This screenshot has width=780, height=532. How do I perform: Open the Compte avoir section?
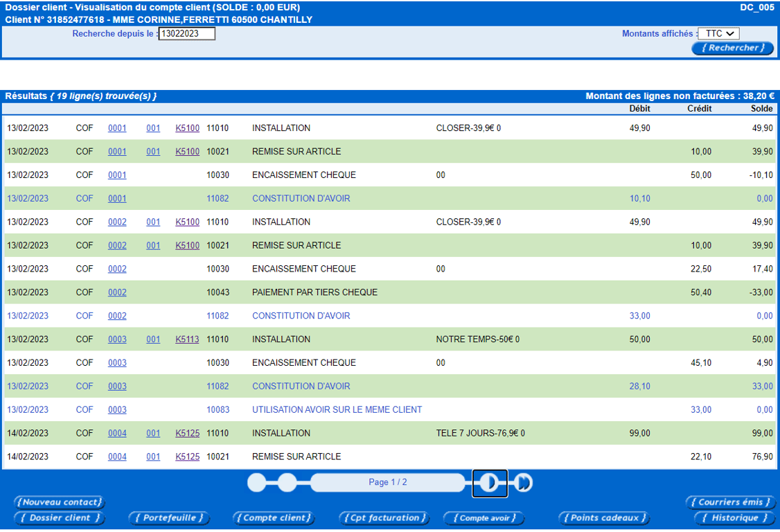point(484,517)
